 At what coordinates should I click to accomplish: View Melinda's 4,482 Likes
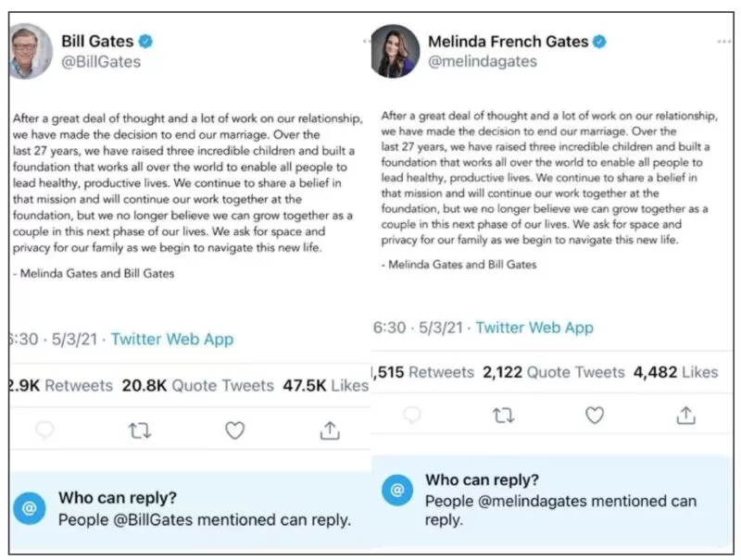(x=676, y=372)
